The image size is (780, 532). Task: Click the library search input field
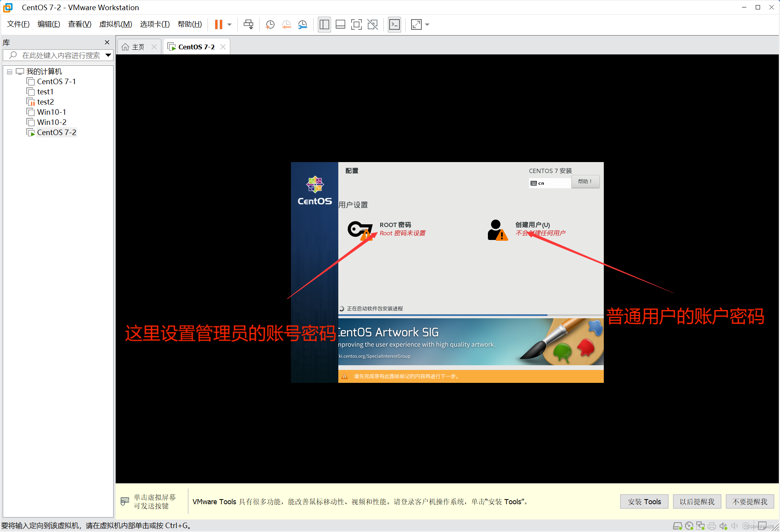pos(61,55)
